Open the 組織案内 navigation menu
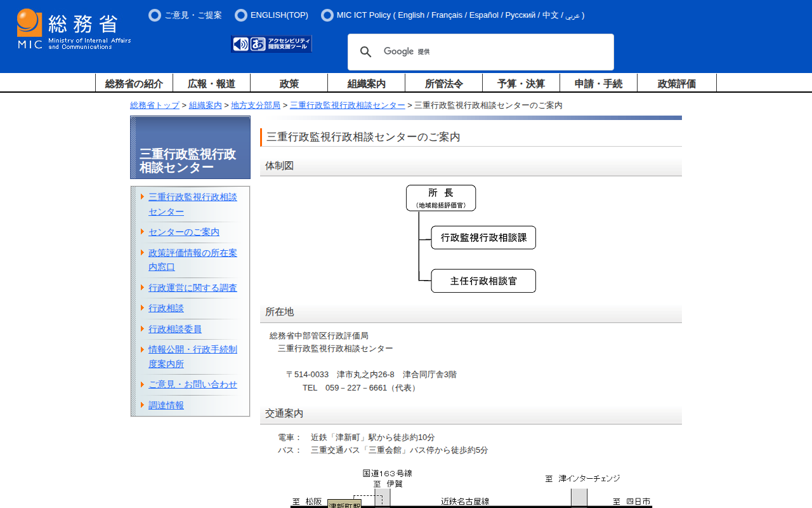Viewport: 812px width, 508px height. (366, 83)
